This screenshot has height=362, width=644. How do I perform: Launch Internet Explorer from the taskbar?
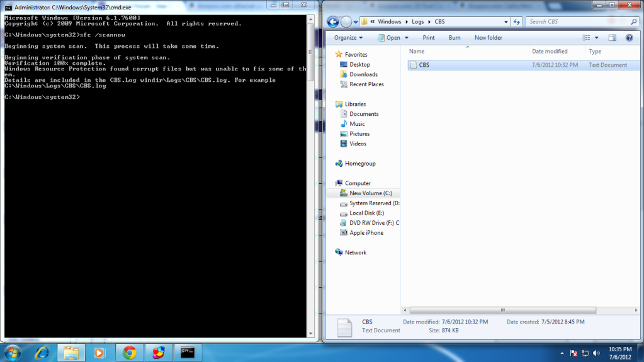coord(42,352)
